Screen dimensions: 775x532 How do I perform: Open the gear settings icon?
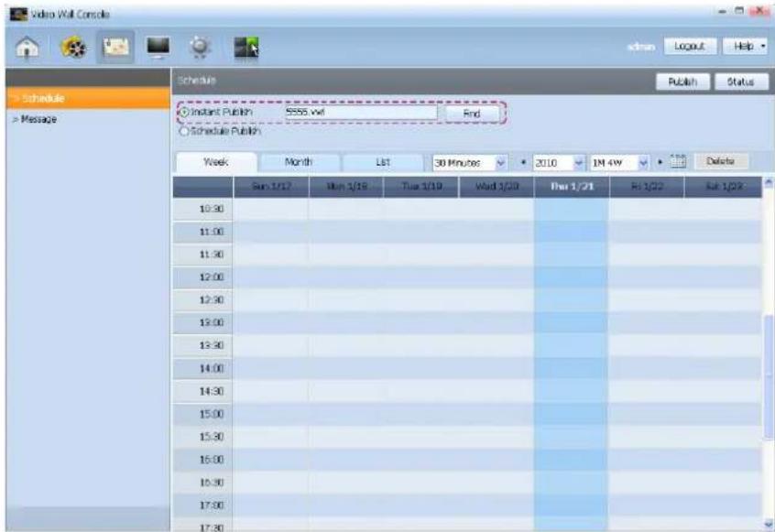[200, 48]
